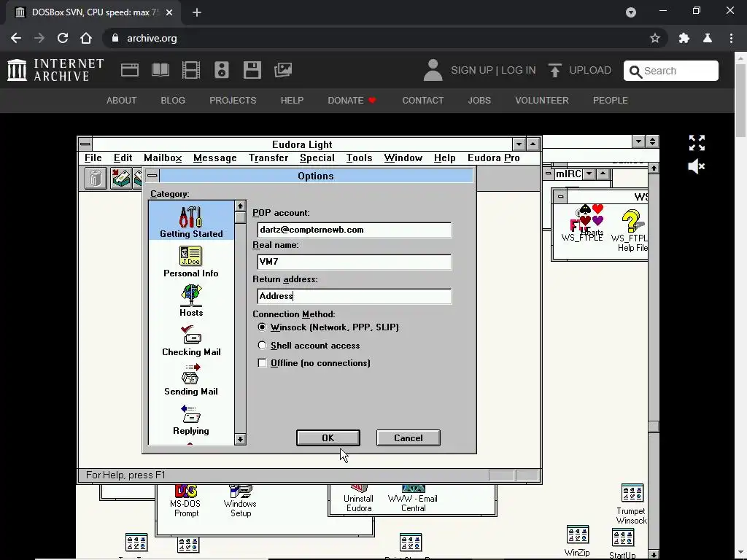
Task: Click the category list scrollbar thumb
Action: (240, 217)
